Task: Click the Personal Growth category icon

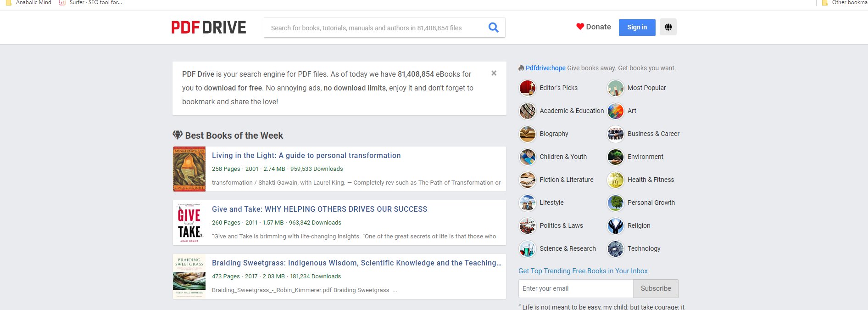Action: 616,203
